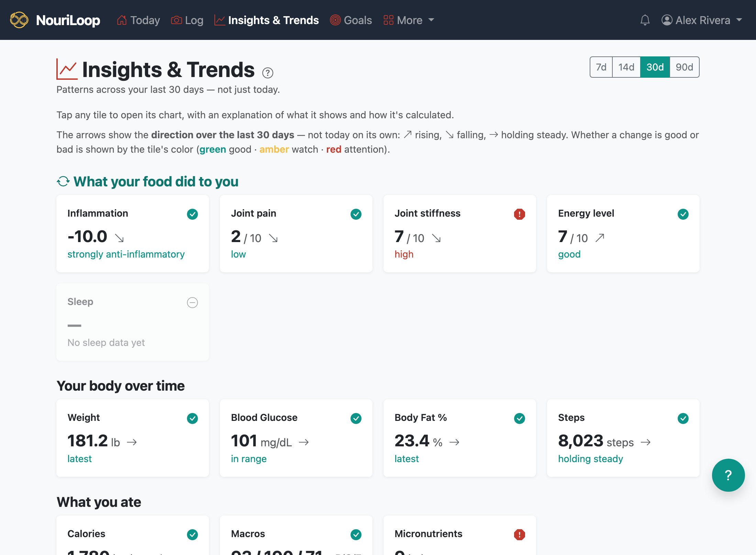Screen dimensions: 756x555
Task: Expand the More dropdown menu
Action: (409, 20)
